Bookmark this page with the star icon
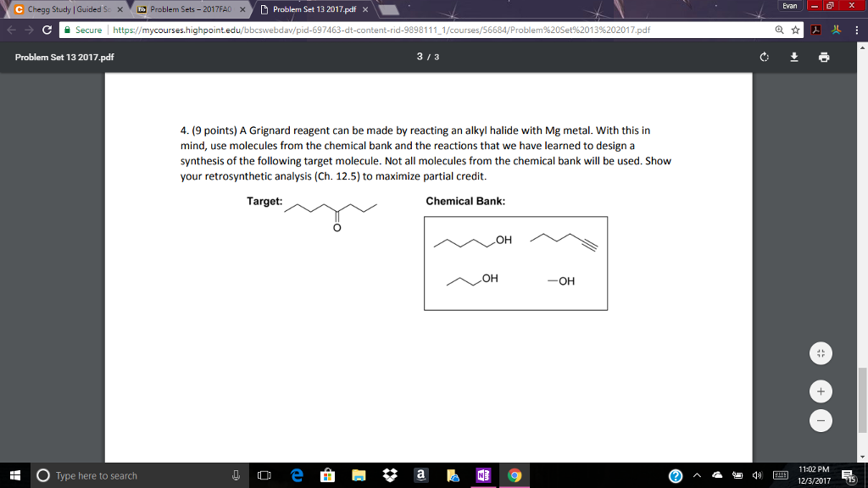This screenshot has height=488, width=868. (x=796, y=30)
